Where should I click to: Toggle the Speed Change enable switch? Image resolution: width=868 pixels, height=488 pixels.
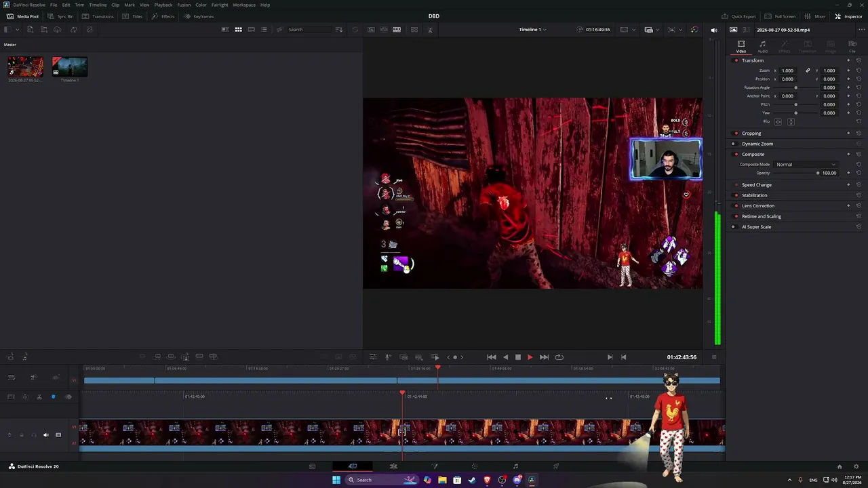[736, 185]
